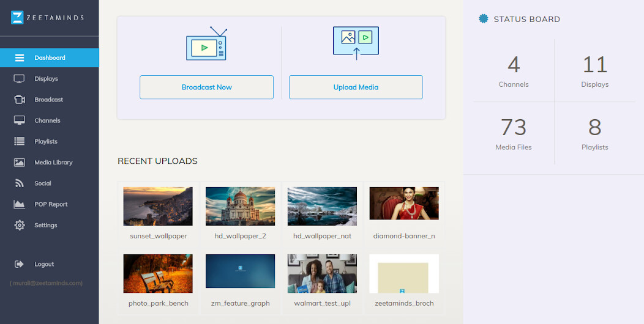Select the walmart_test_upl family thumbnail
Image resolution: width=644 pixels, height=324 pixels.
click(322, 273)
